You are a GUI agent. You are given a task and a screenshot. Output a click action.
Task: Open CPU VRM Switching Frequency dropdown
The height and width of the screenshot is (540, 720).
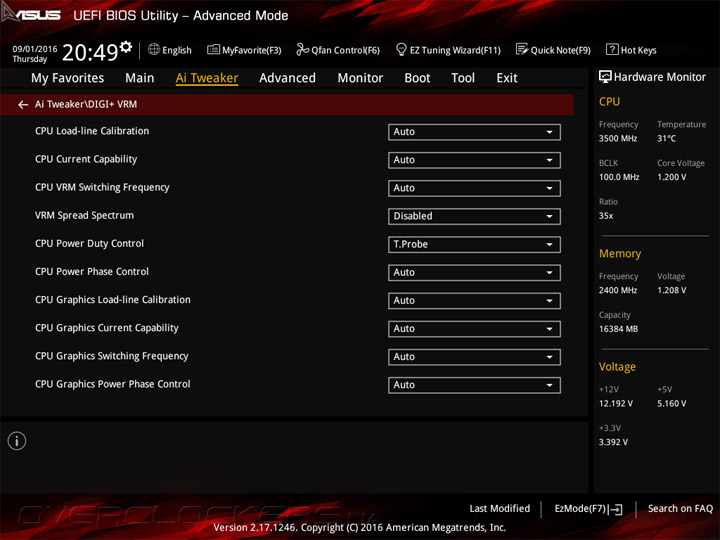tap(474, 188)
